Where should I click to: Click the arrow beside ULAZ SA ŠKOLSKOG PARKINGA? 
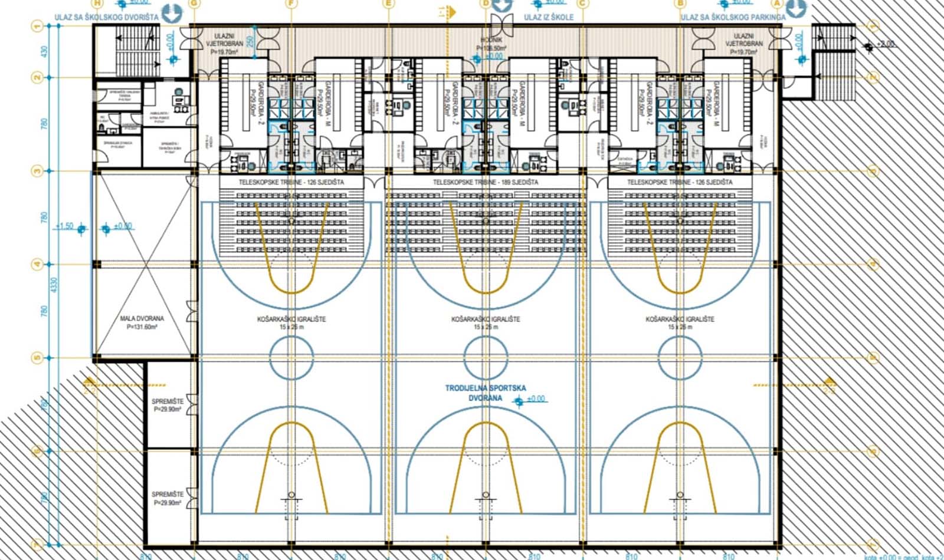pyautogui.click(x=795, y=8)
